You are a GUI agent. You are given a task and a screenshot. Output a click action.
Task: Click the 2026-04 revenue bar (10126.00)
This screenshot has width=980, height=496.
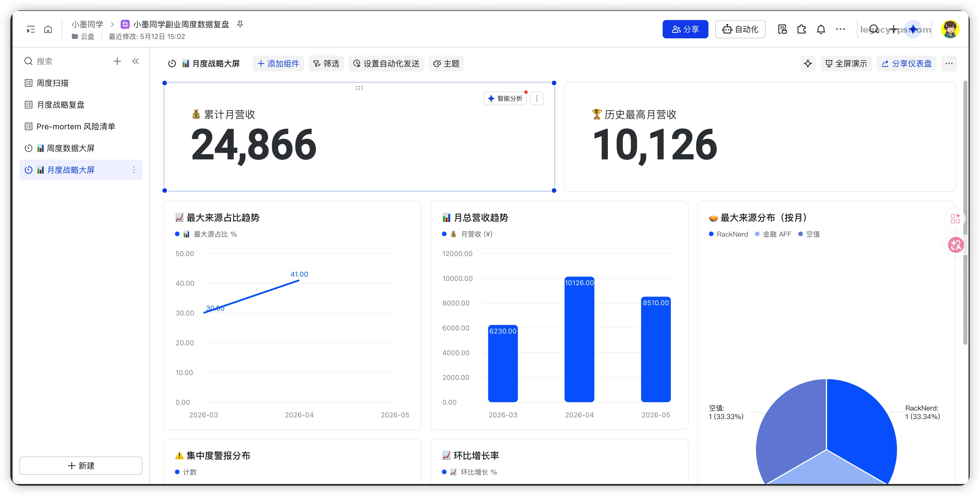[579, 339]
